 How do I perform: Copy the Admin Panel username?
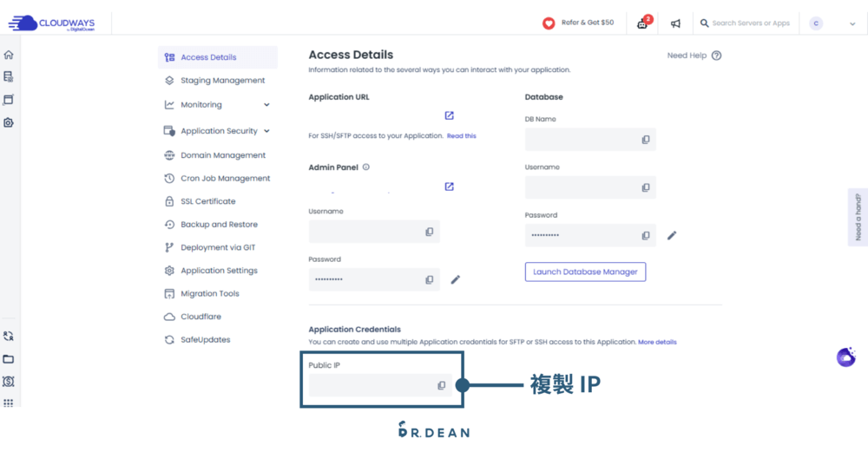429,232
